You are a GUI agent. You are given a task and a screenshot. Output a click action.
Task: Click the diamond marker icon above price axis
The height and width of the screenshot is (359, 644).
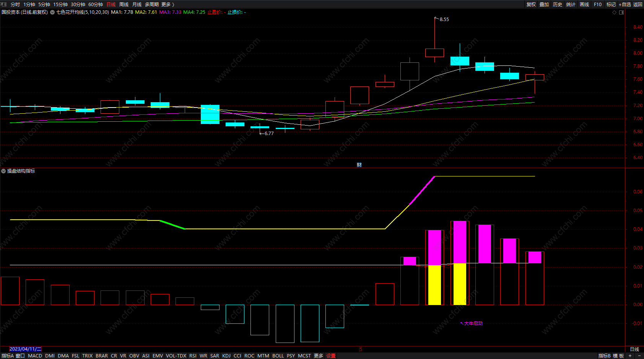[x=615, y=12]
